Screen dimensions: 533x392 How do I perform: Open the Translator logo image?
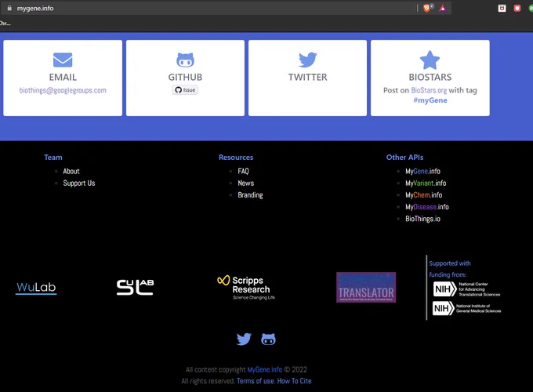366,287
